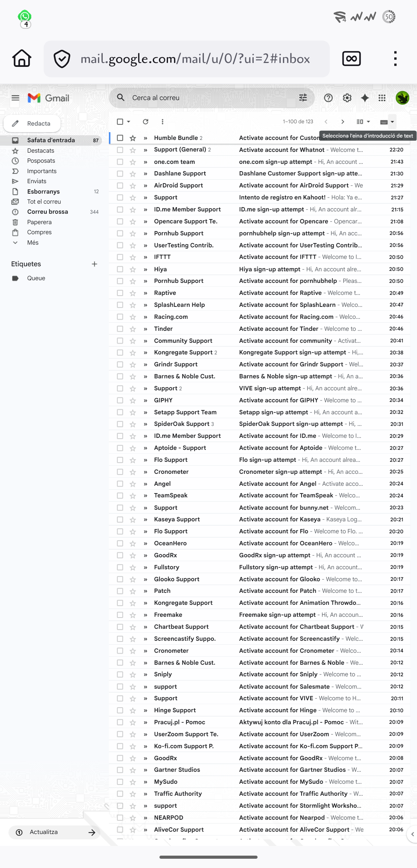Open the Pracuj.pl - Pomoc email
This screenshot has height=868, width=417.
coord(259,722)
